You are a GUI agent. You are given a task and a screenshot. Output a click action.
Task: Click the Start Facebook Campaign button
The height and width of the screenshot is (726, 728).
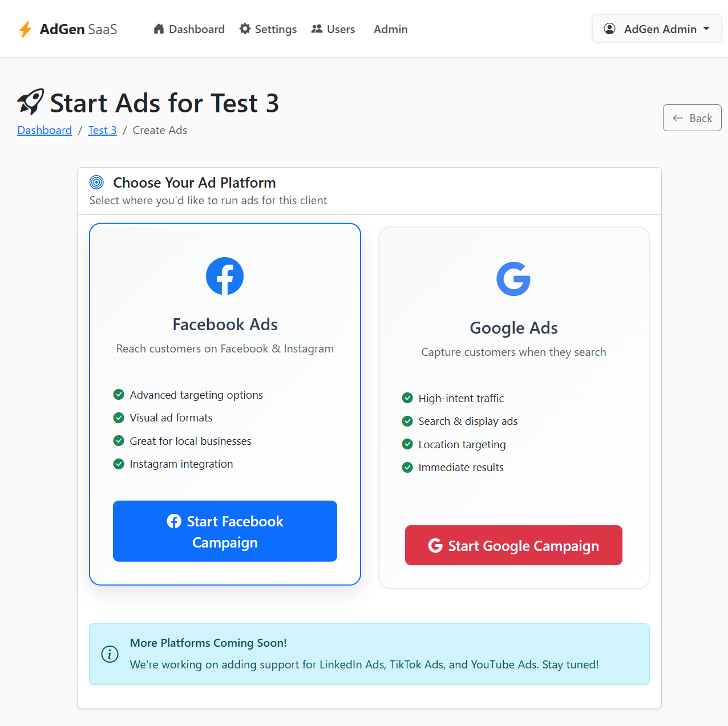(x=225, y=531)
